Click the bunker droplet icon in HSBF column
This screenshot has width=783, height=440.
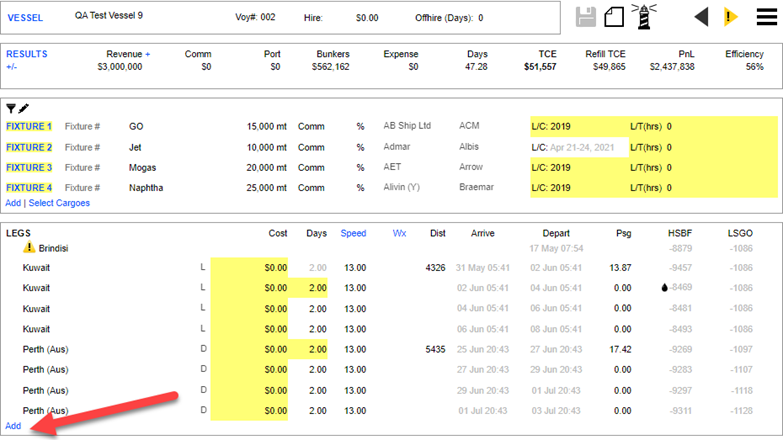tap(664, 288)
